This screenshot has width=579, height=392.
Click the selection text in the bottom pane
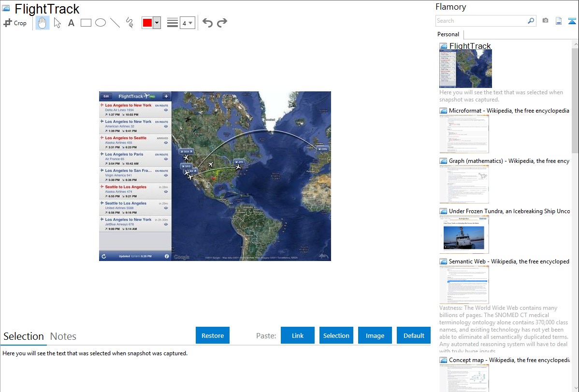pyautogui.click(x=95, y=353)
